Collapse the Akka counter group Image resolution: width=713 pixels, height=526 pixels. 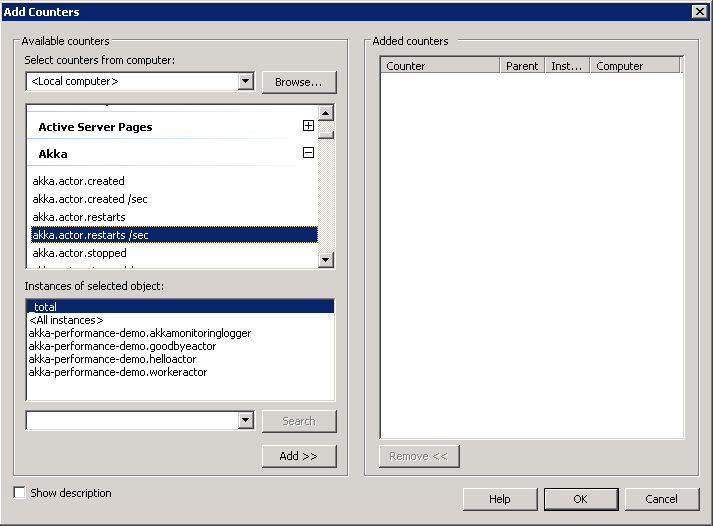click(308, 153)
